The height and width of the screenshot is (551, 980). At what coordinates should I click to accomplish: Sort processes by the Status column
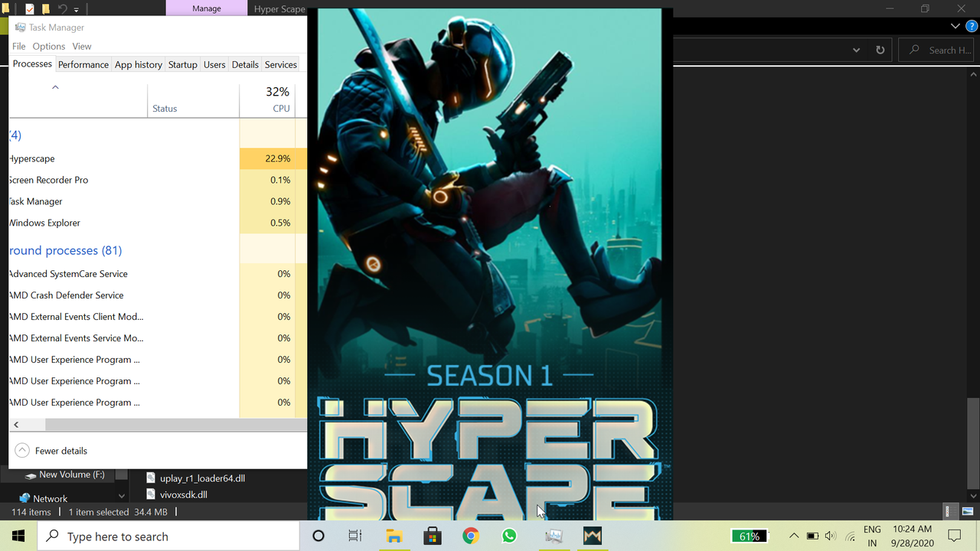click(193, 99)
